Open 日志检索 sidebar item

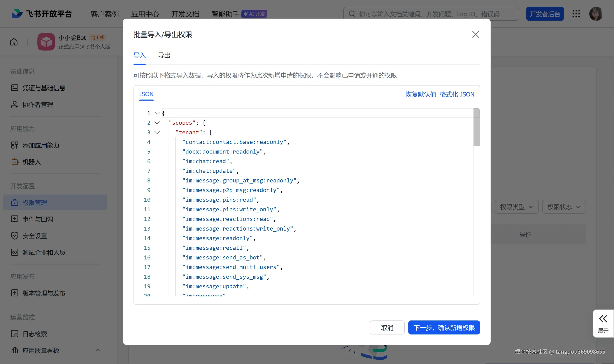point(35,334)
